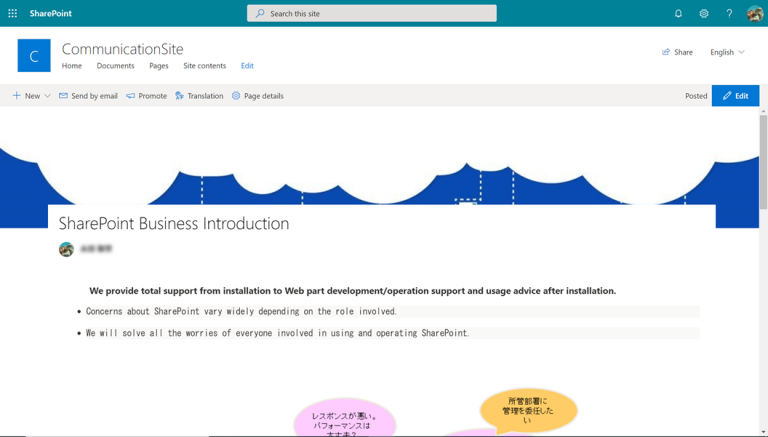Open the CommunicationSite title link

coord(122,49)
